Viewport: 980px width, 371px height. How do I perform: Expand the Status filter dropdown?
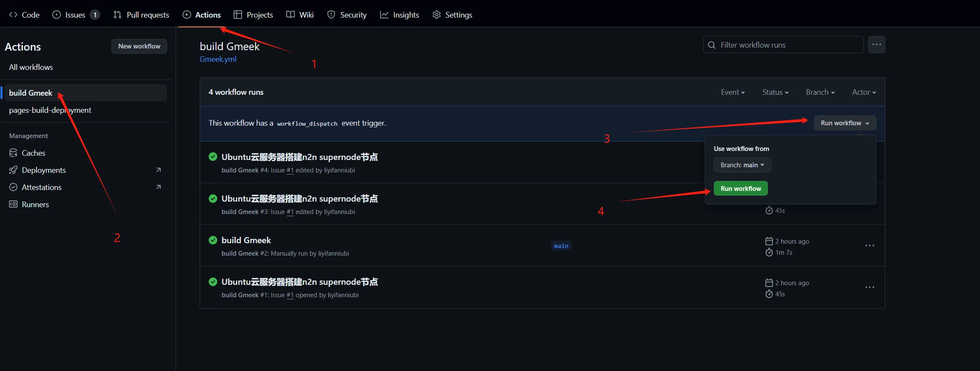click(775, 92)
